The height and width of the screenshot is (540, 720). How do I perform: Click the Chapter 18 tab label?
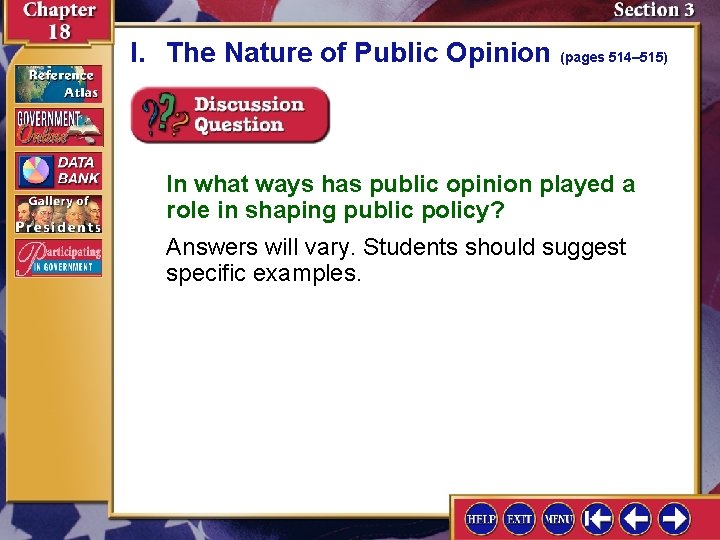pos(59,21)
